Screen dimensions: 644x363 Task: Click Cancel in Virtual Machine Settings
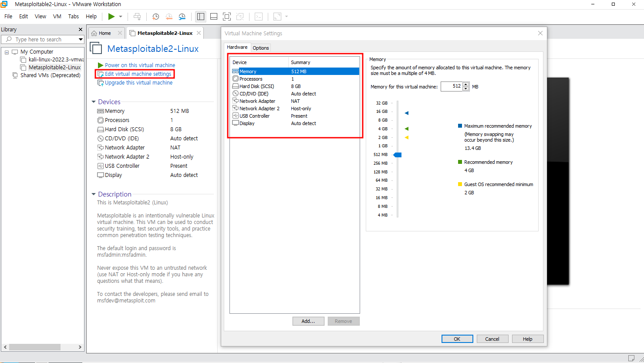click(492, 339)
